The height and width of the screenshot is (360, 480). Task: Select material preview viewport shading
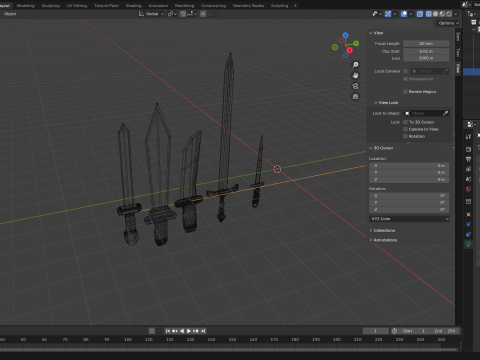point(442,14)
